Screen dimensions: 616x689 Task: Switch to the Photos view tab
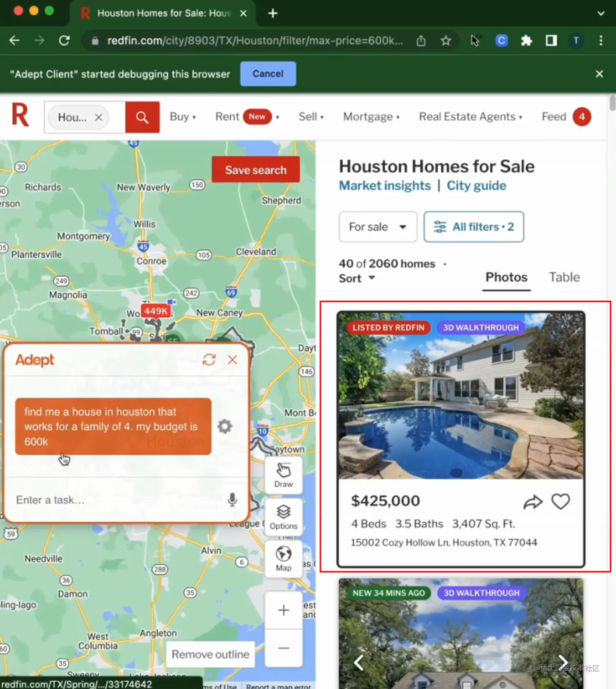point(506,277)
